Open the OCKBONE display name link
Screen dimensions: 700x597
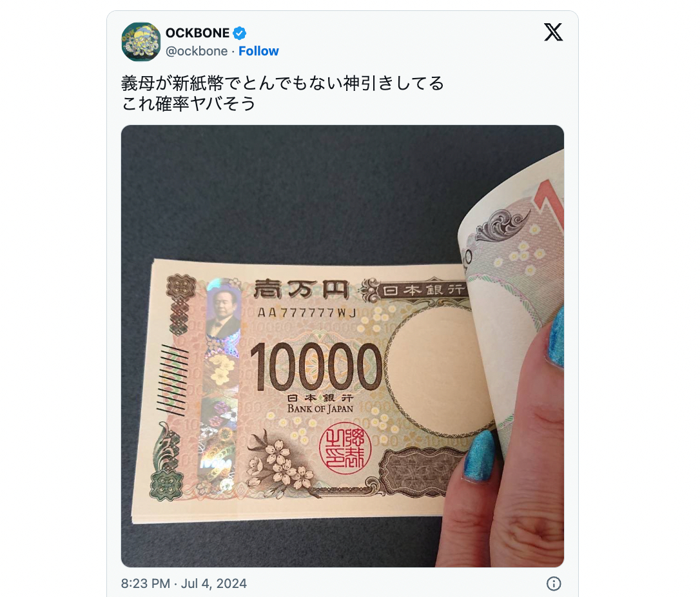197,33
